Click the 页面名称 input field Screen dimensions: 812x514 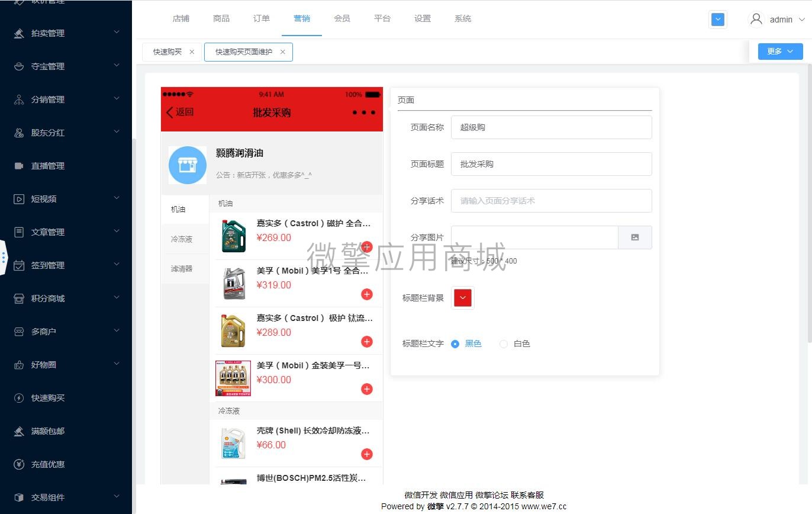click(x=552, y=127)
